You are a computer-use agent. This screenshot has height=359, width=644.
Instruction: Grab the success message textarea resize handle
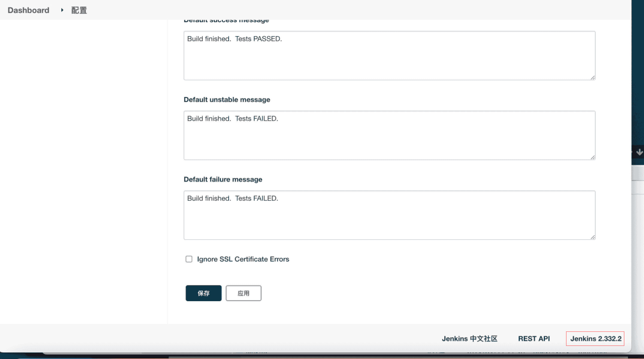tap(593, 78)
